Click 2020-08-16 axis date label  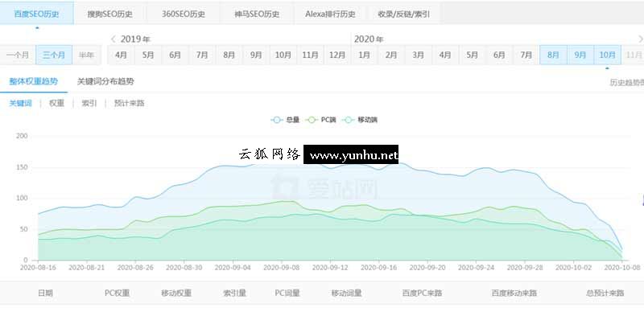pos(37,267)
